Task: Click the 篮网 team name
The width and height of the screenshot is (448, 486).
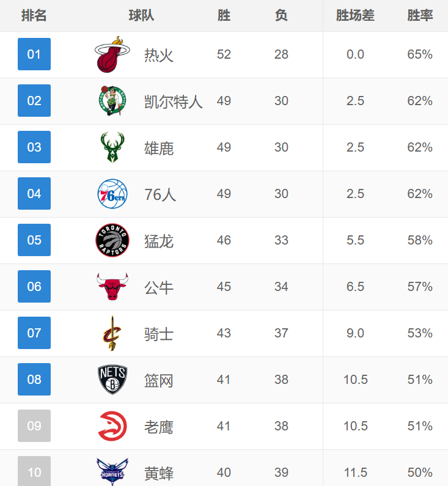Action: [159, 380]
